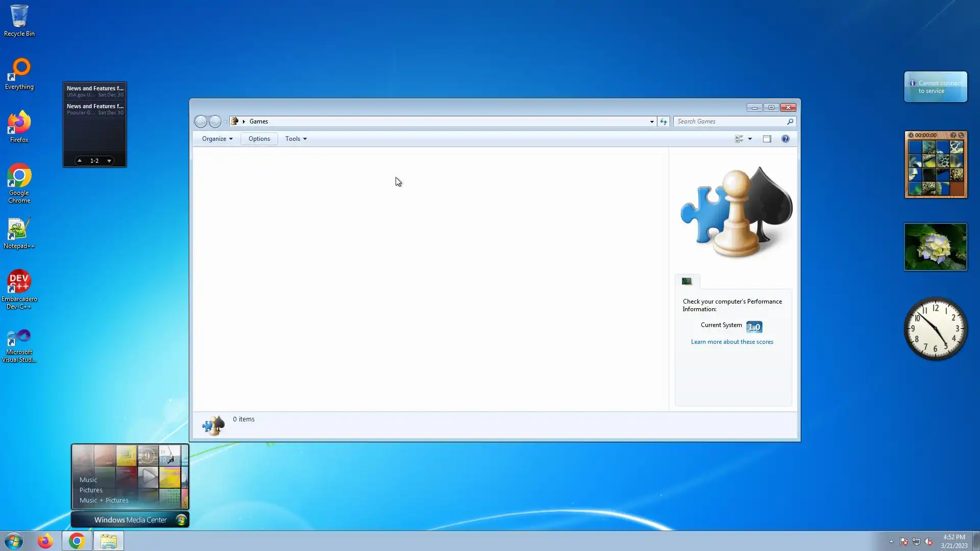Click the Current System score badge
The image size is (980, 551).
click(x=754, y=327)
